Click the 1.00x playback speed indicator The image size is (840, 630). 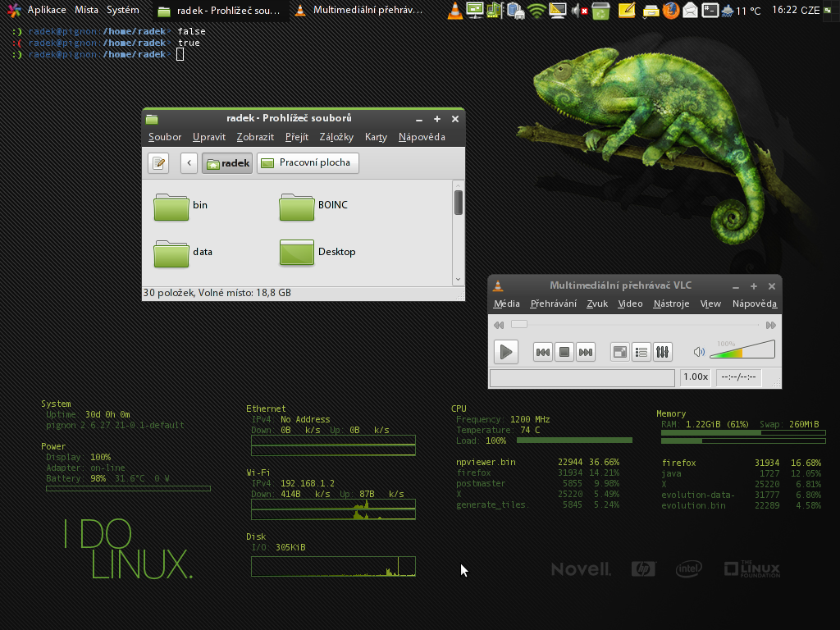pyautogui.click(x=696, y=377)
